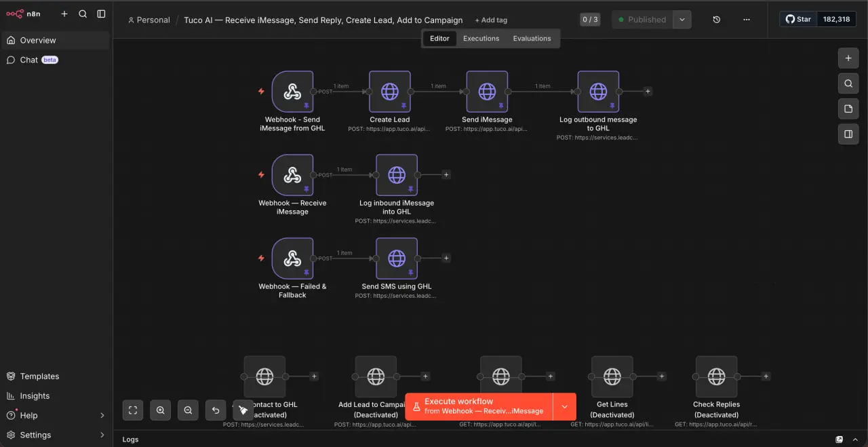Click the canvas search magnifier on right toolbar
868x447 pixels.
[848, 84]
